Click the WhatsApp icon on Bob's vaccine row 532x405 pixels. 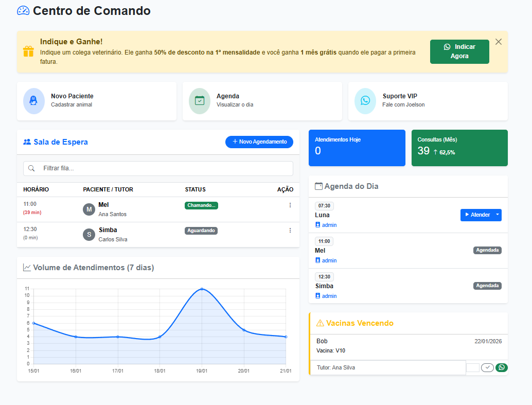[501, 367]
